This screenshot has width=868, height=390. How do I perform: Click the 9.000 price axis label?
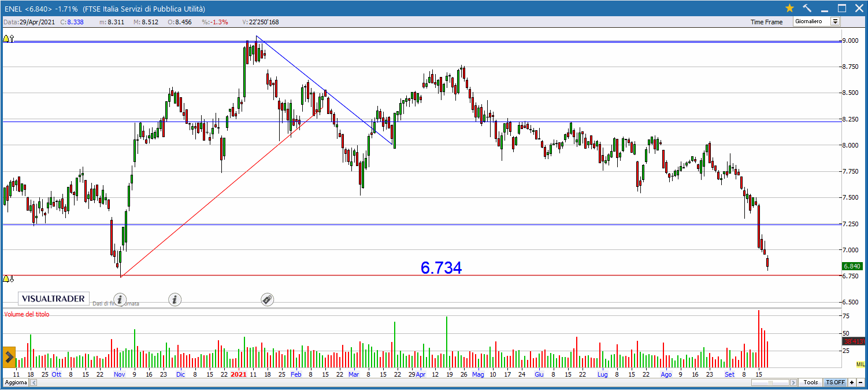click(x=850, y=41)
